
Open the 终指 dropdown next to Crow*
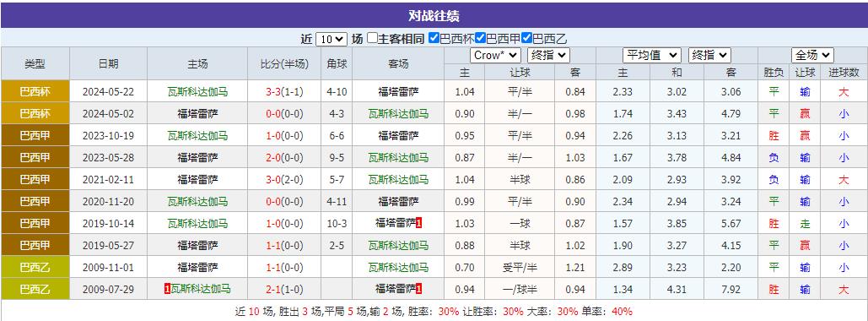548,56
